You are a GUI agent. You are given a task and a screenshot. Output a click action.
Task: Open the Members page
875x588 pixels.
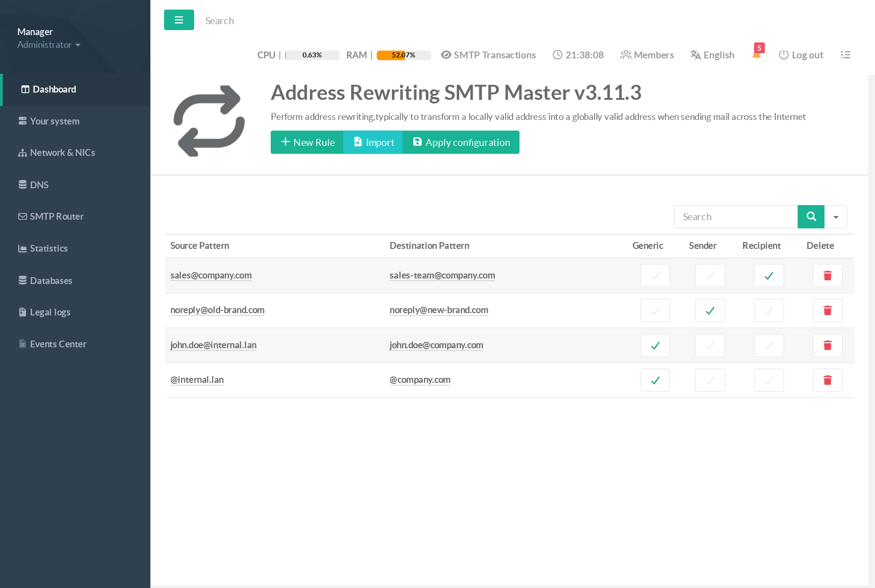(x=647, y=55)
